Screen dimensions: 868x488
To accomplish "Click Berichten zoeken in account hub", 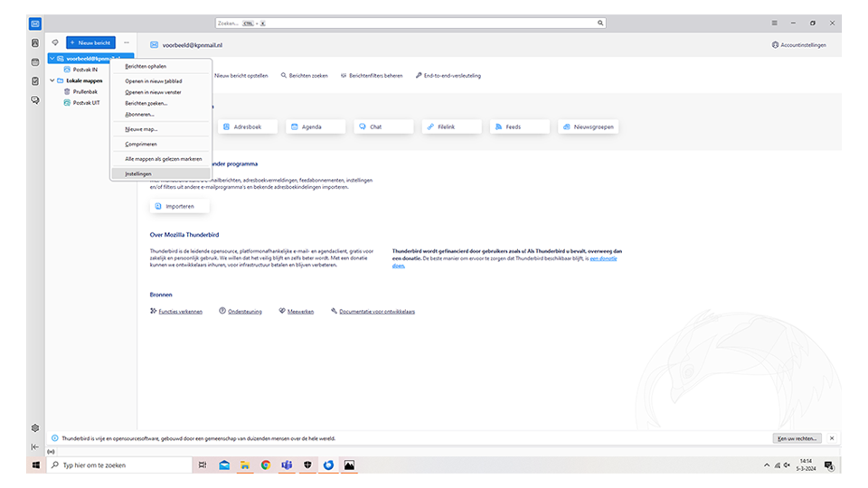I will (305, 76).
